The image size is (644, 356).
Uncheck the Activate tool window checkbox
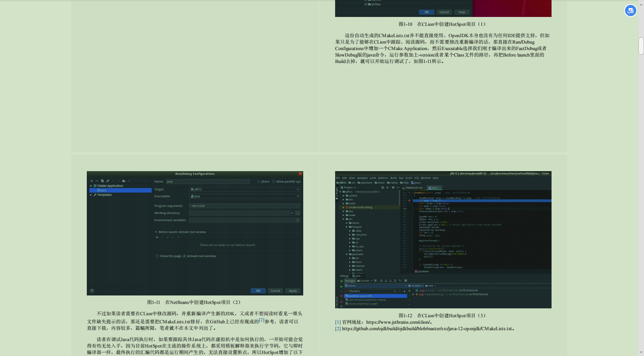point(184,256)
